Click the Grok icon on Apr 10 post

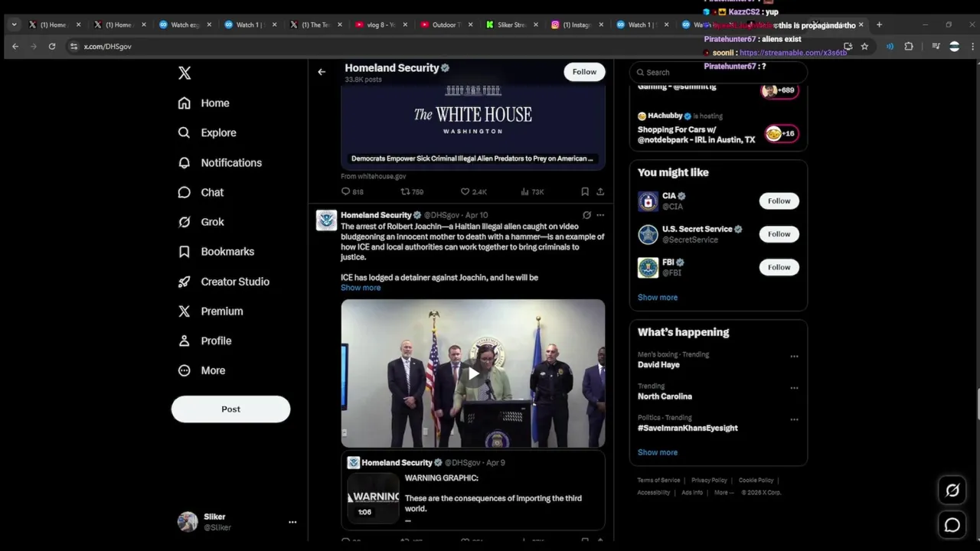click(586, 215)
